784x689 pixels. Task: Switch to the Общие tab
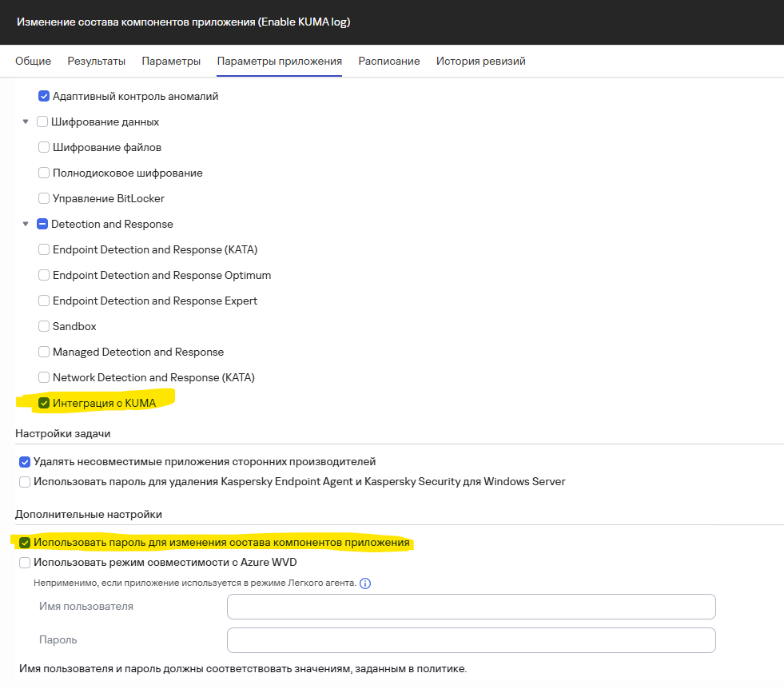pyautogui.click(x=33, y=62)
